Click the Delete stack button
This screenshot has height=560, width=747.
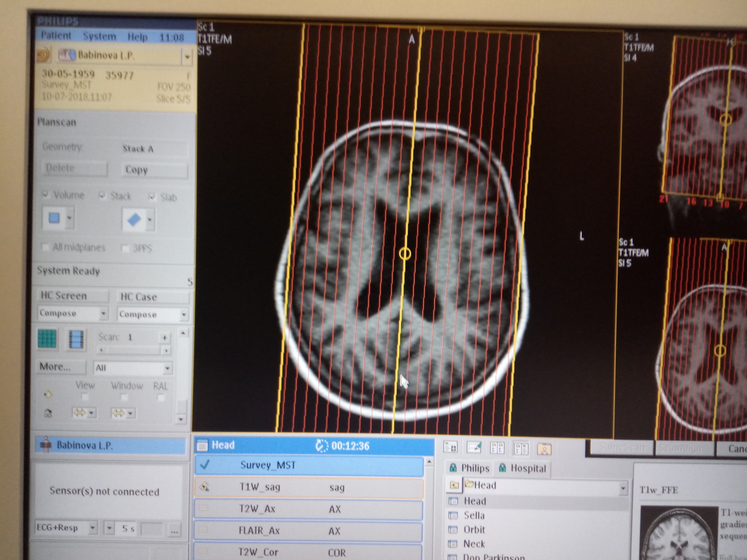tap(75, 168)
